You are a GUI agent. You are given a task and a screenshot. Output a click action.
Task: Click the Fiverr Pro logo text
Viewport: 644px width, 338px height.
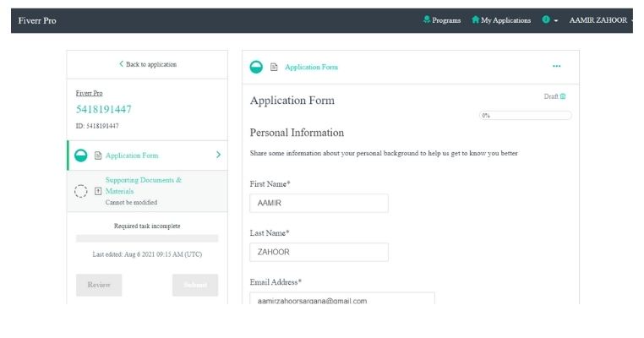(37, 20)
